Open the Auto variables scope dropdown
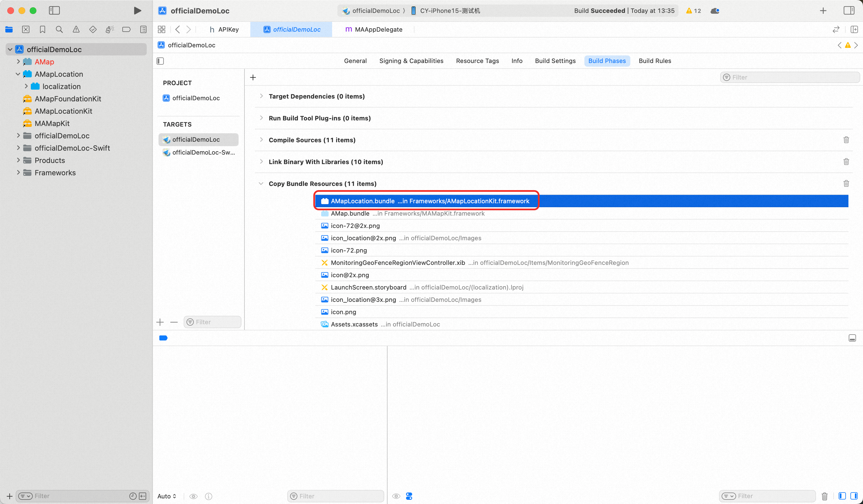 point(167,496)
